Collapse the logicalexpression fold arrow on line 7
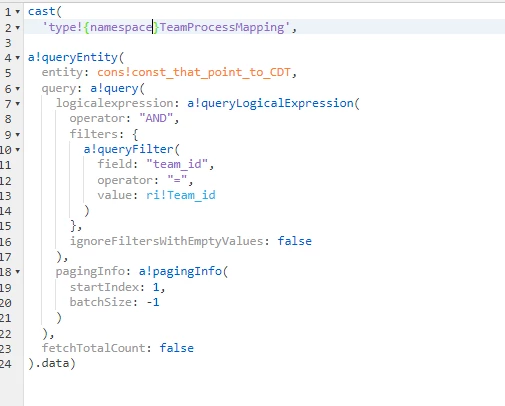Screen dimensions: 505x406 (x=18, y=104)
